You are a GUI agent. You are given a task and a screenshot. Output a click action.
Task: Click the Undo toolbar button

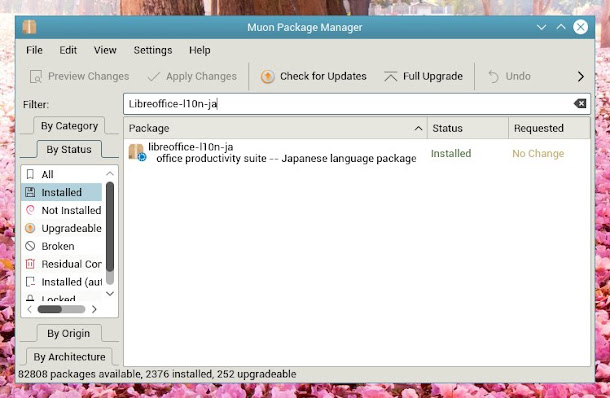[509, 76]
